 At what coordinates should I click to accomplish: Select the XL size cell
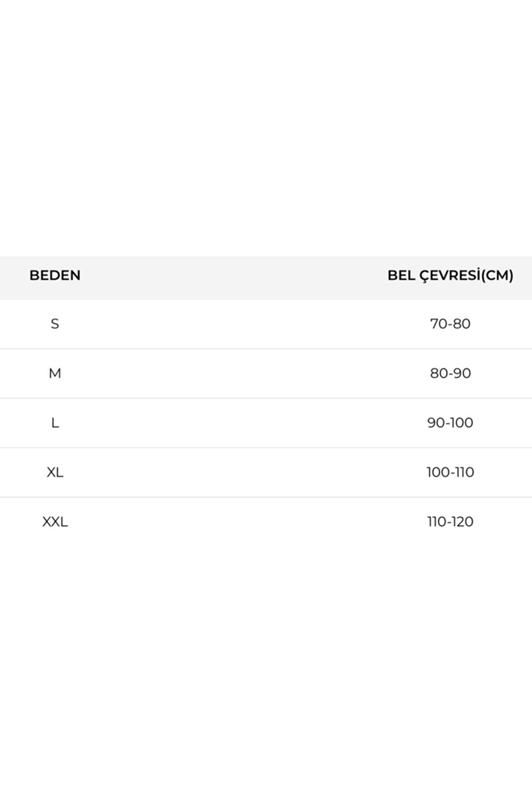tap(55, 472)
